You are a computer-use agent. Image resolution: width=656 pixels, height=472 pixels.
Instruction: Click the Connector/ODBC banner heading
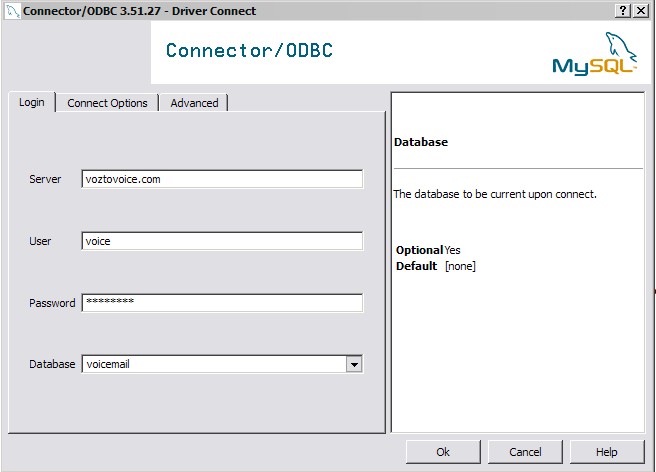[249, 51]
